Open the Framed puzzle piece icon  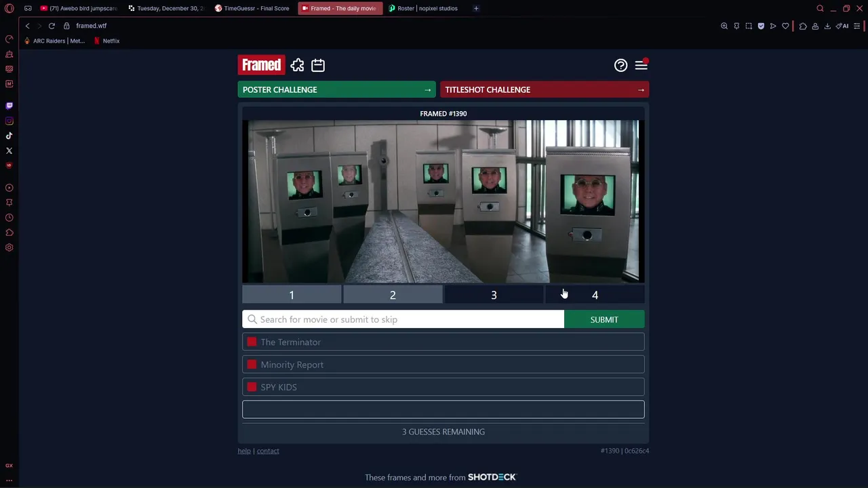(x=297, y=65)
